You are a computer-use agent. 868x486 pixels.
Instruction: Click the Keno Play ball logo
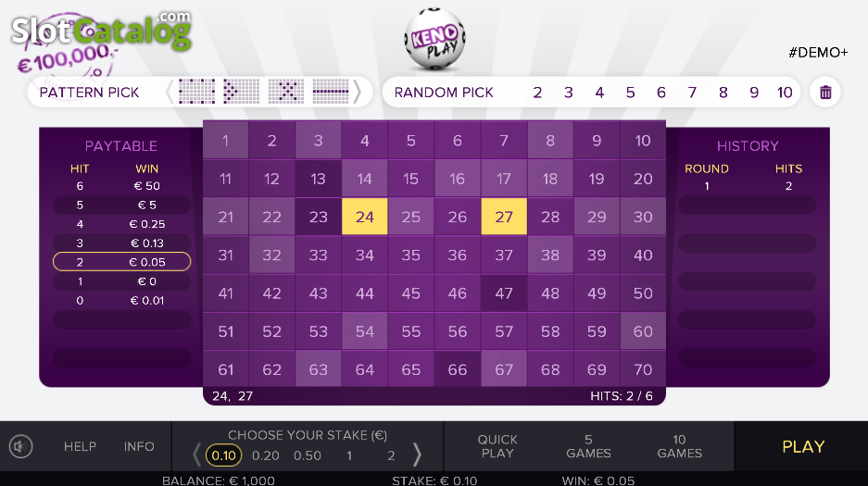(x=434, y=40)
